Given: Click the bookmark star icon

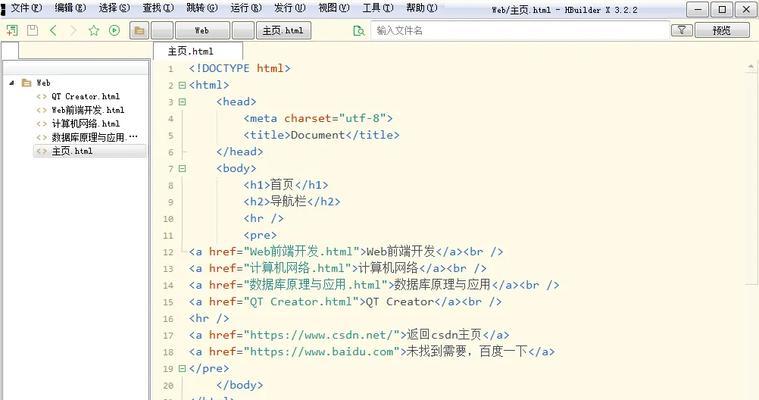Looking at the screenshot, I should [x=94, y=31].
